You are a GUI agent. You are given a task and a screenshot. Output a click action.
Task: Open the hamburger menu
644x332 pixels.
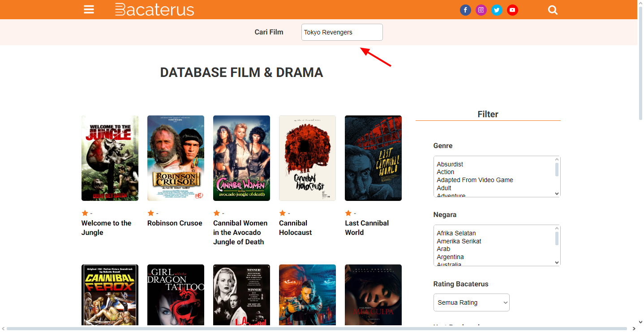click(89, 9)
